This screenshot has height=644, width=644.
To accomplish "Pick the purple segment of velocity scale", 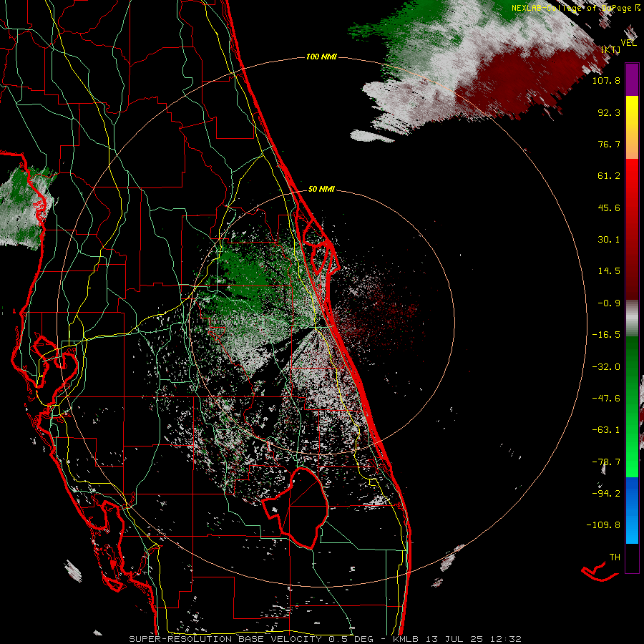I will (632, 79).
